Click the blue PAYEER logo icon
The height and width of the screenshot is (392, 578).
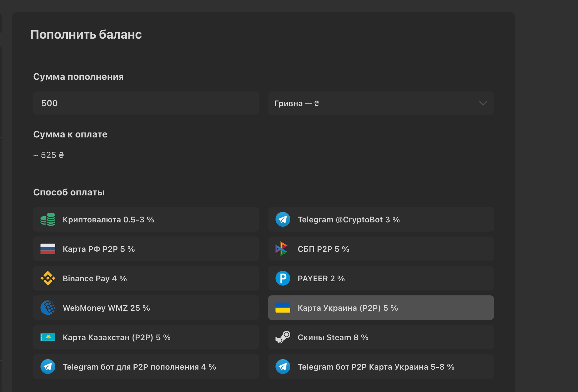click(x=283, y=278)
